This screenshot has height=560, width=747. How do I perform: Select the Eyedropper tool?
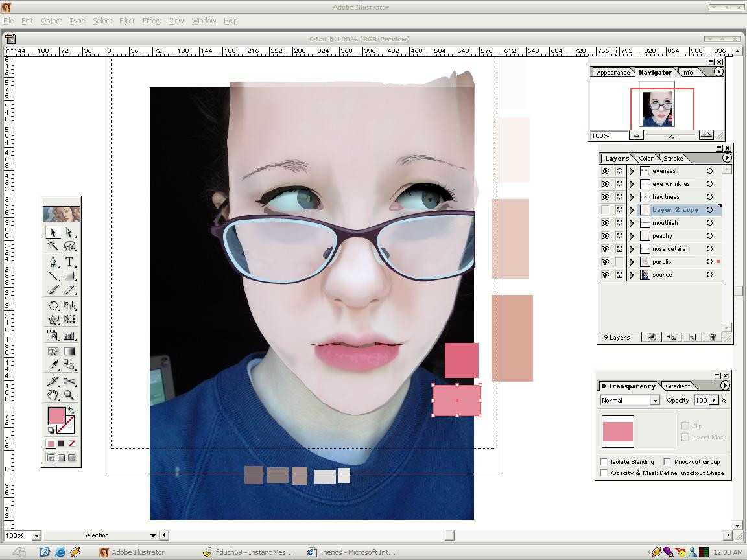click(53, 366)
